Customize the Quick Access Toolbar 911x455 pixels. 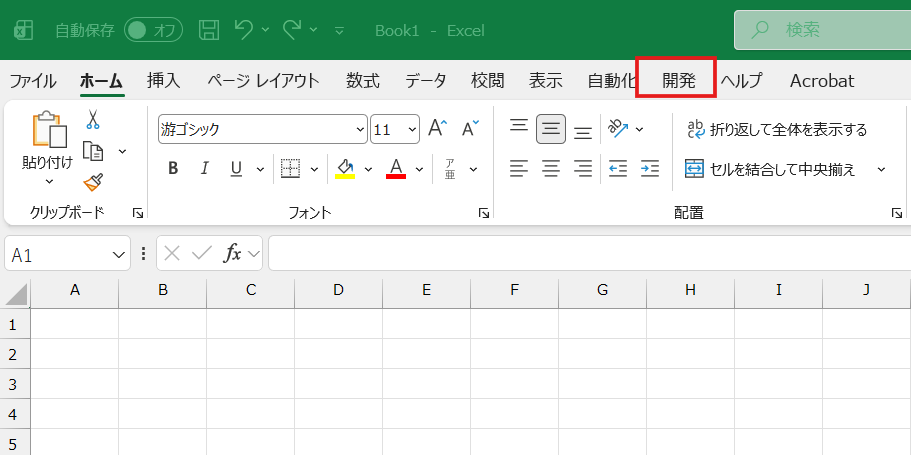pyautogui.click(x=340, y=30)
